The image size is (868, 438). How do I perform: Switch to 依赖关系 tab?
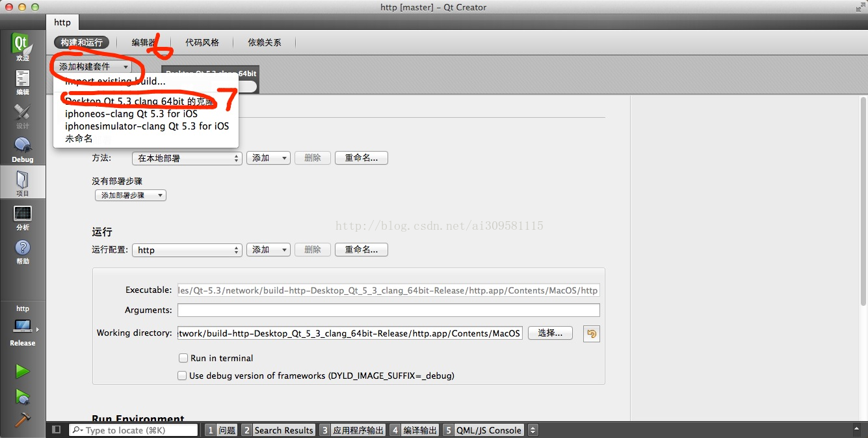coord(265,42)
